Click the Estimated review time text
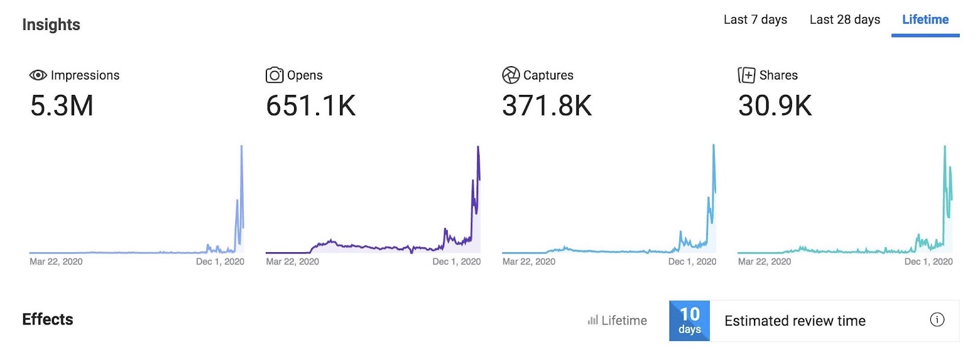This screenshot has width=980, height=355. click(x=795, y=321)
